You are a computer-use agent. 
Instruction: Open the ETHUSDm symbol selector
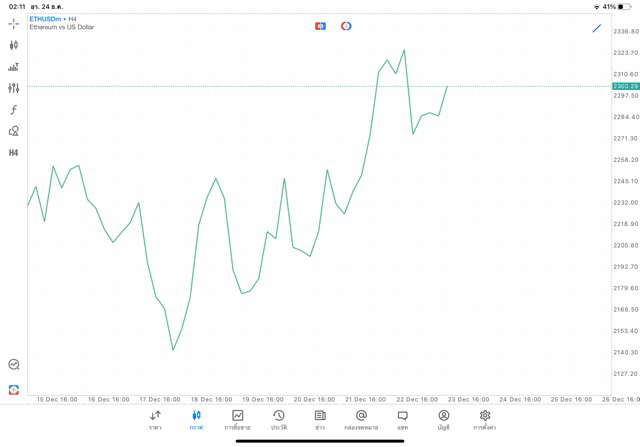coord(46,19)
